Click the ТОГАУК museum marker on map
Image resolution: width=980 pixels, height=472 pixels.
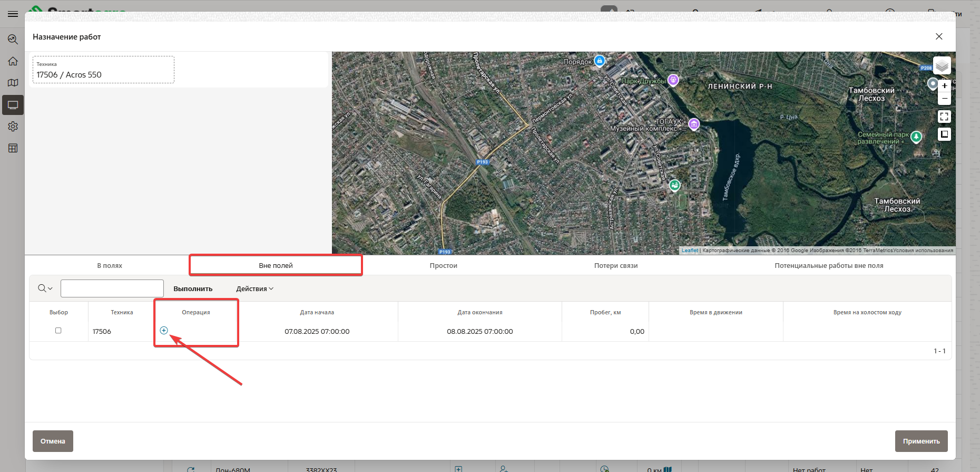pos(694,124)
